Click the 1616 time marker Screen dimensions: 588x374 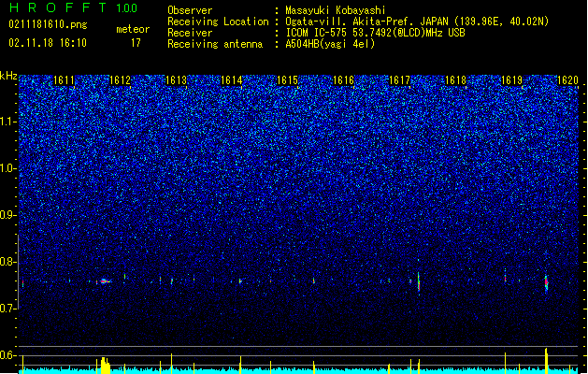click(x=344, y=80)
